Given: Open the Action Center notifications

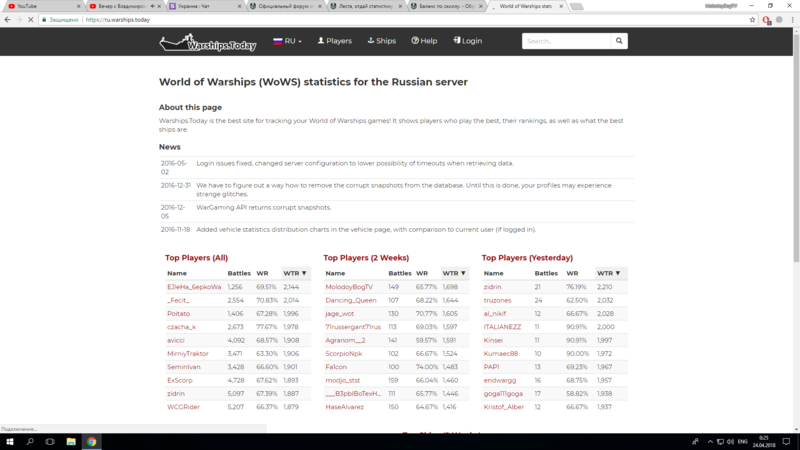Looking at the screenshot, I should 786,442.
